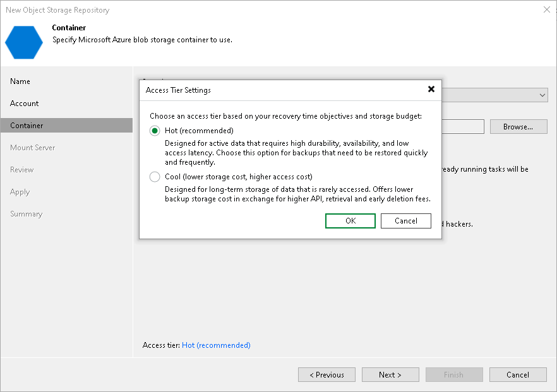Open the Summary step
The height and width of the screenshot is (392, 557).
pyautogui.click(x=27, y=214)
